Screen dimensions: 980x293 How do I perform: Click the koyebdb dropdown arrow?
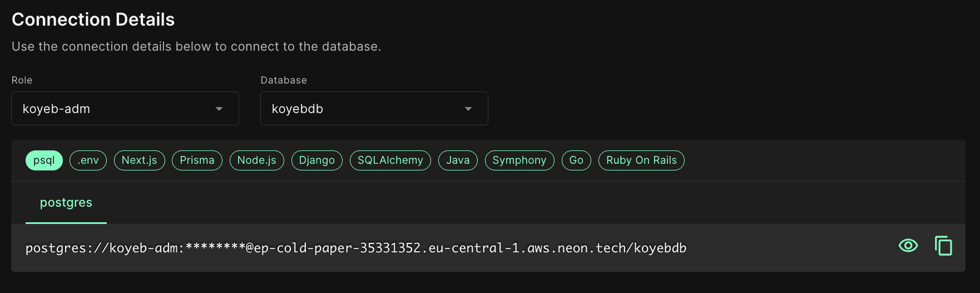click(468, 109)
